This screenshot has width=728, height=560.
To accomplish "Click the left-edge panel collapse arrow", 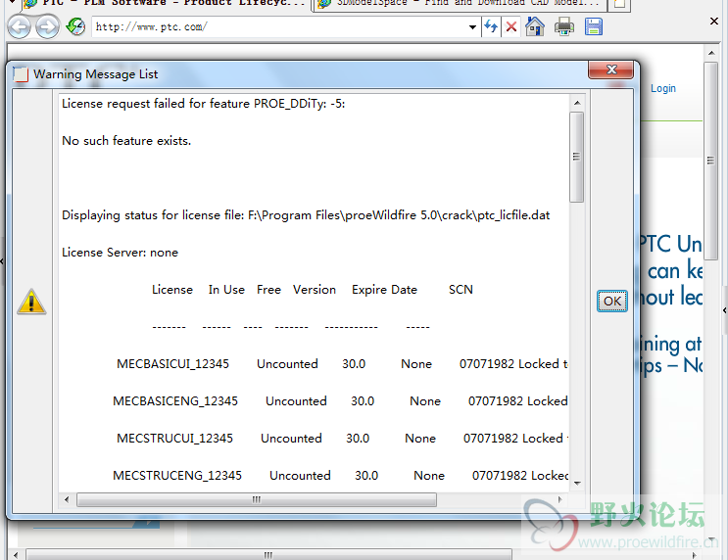I will (2, 261).
